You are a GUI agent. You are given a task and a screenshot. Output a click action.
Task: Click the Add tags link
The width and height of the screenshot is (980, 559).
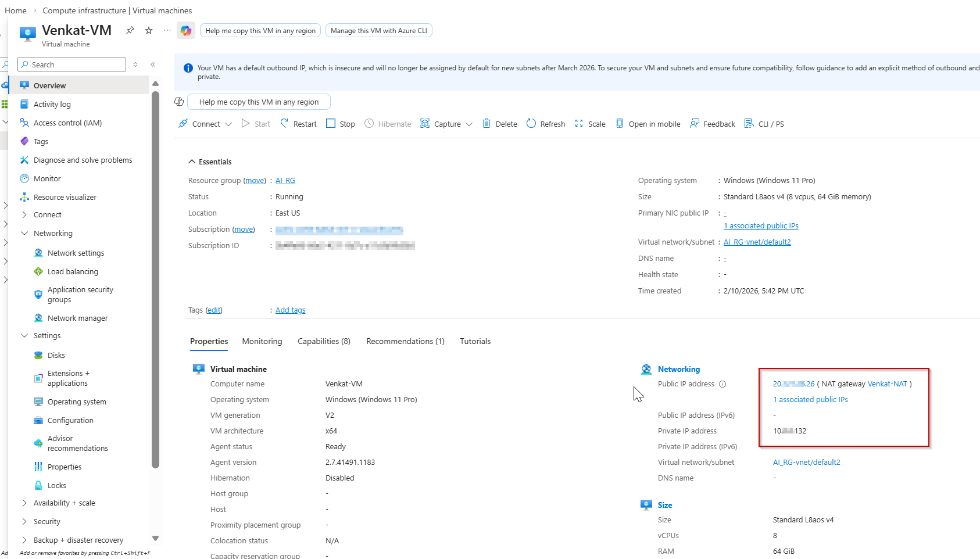click(x=290, y=310)
